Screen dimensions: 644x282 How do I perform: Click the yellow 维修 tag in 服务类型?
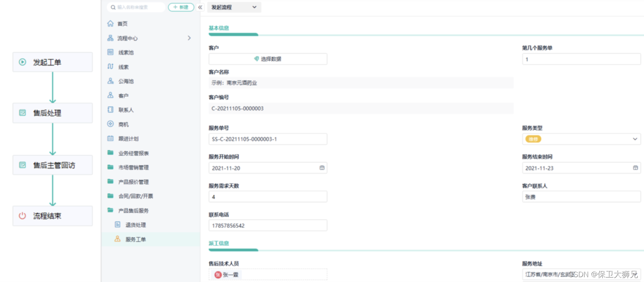coord(533,139)
